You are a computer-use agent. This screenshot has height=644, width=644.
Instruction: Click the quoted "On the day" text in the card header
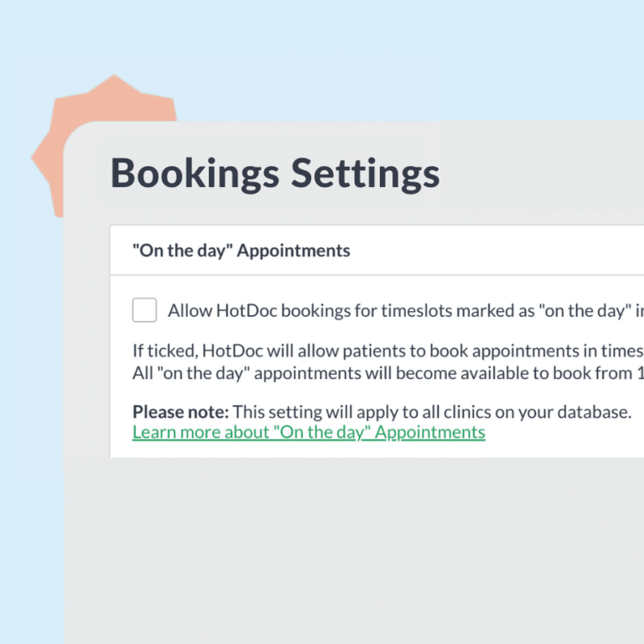183,251
